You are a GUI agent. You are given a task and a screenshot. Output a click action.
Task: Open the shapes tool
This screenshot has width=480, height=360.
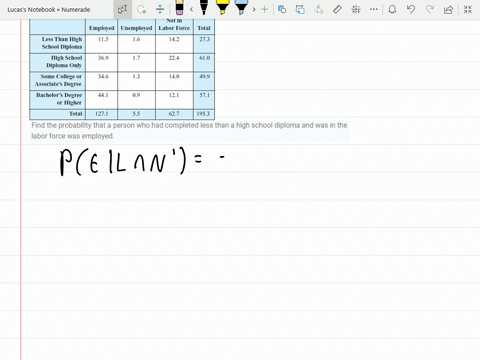click(282, 9)
